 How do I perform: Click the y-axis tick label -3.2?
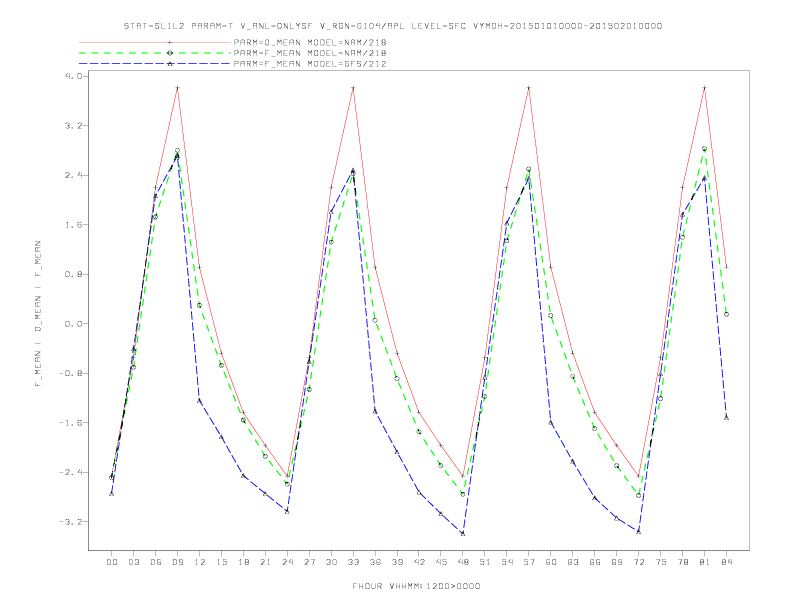tap(71, 522)
